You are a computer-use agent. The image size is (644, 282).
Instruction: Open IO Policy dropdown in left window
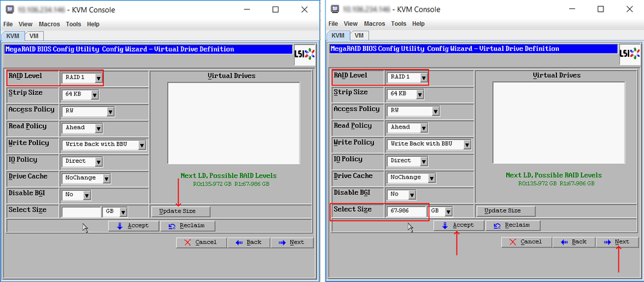click(x=82, y=161)
